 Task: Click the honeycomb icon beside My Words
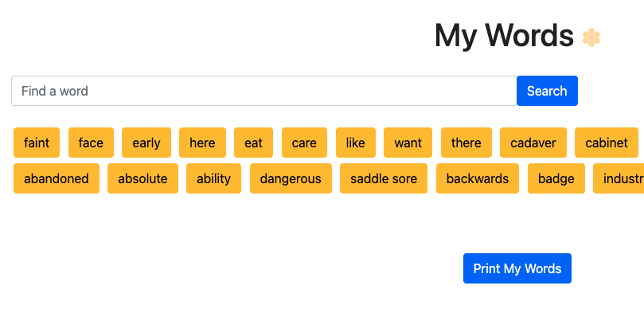pos(591,37)
